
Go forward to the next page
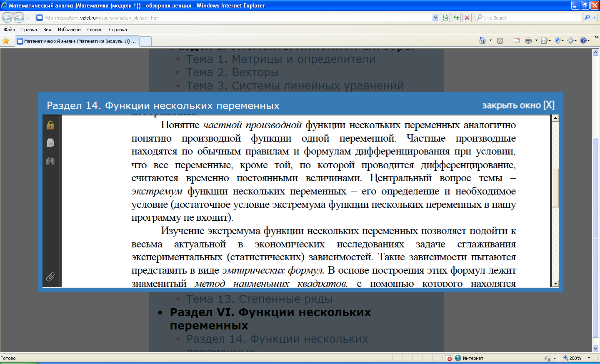coord(19,17)
